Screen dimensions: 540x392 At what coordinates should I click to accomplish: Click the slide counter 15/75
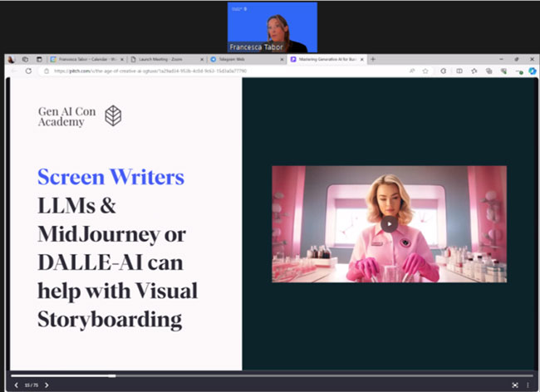[31, 385]
